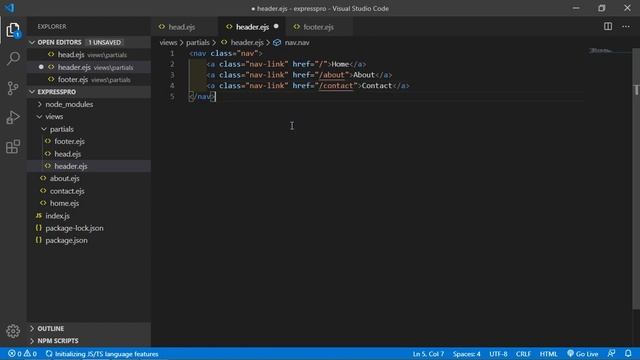
Task: Open the Extensions view icon
Action: click(x=13, y=147)
